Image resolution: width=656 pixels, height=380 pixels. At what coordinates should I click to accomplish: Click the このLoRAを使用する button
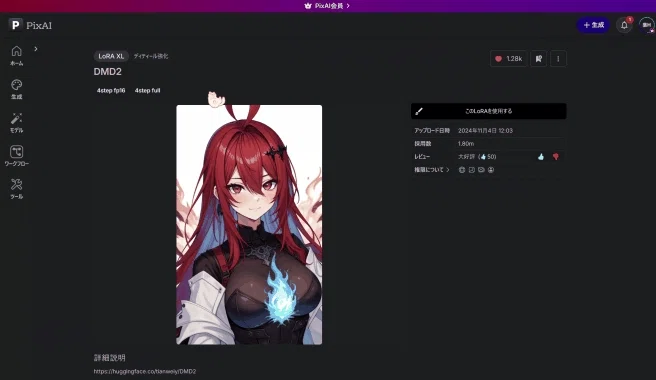coord(489,111)
